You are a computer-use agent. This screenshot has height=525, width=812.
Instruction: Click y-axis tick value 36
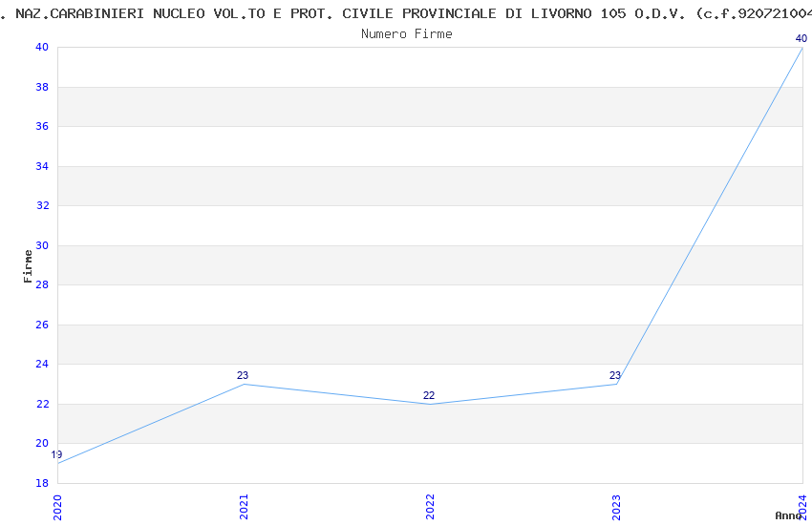pyautogui.click(x=42, y=126)
